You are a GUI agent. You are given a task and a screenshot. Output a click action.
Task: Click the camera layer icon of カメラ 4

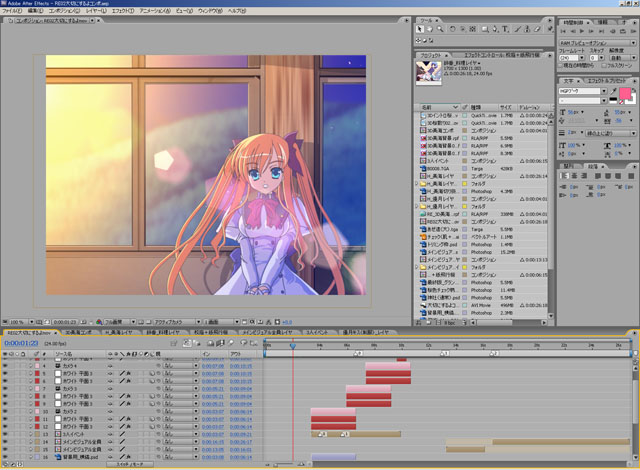58,366
